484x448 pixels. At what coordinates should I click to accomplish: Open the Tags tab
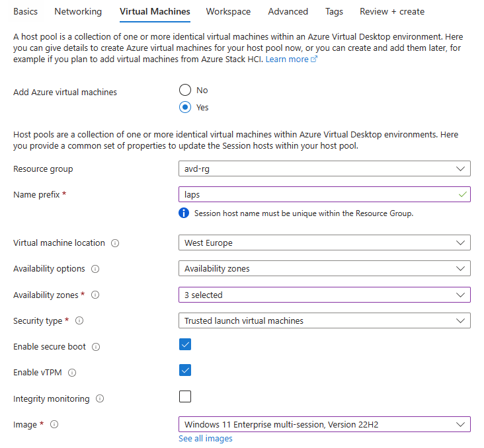click(x=334, y=12)
